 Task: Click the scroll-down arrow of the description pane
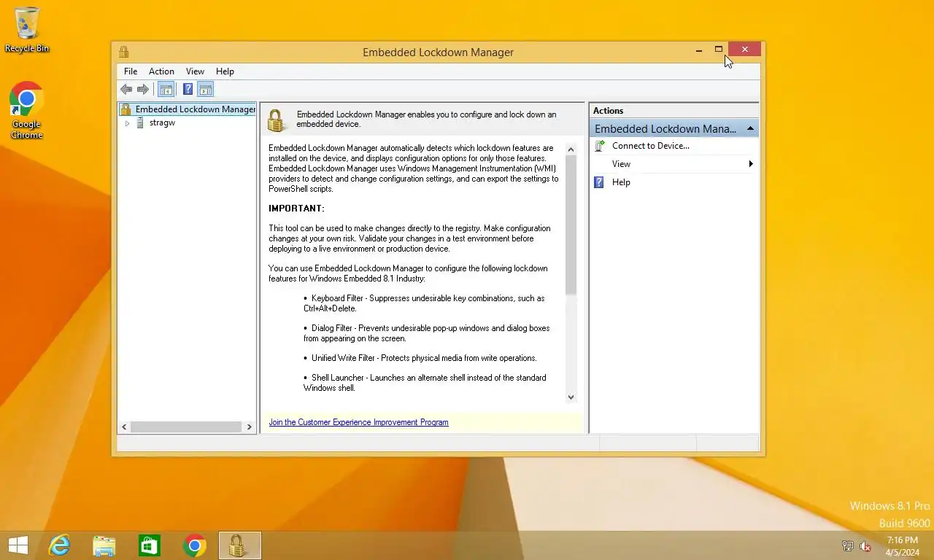571,397
